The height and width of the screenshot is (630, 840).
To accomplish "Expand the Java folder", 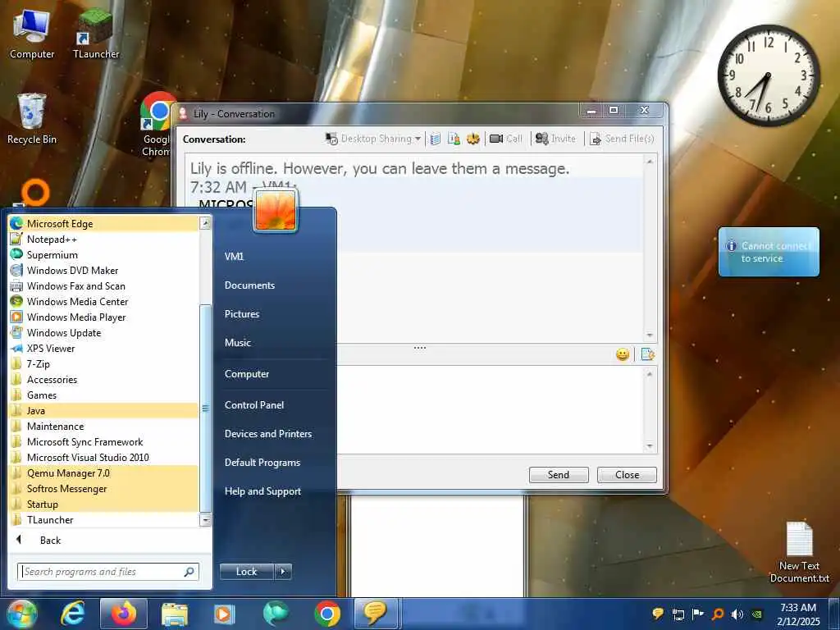I will coord(104,410).
